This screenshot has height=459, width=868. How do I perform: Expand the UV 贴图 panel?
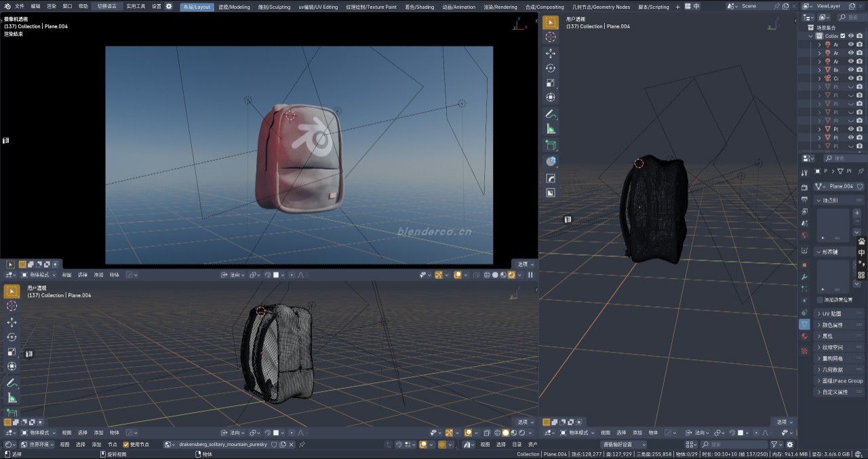click(x=840, y=314)
